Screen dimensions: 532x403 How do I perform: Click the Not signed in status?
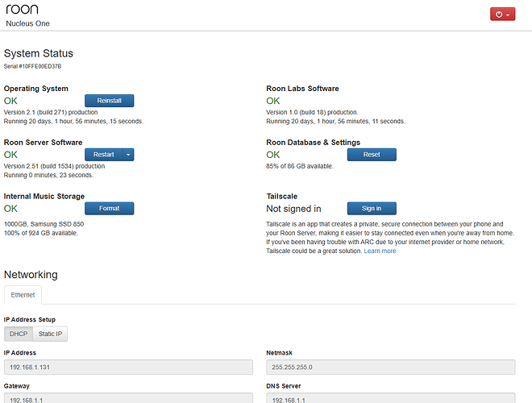[x=294, y=209]
